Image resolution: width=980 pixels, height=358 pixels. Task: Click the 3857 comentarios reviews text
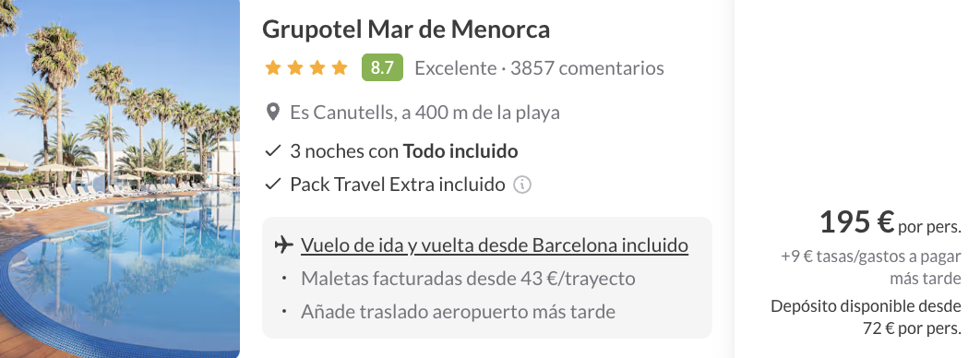[x=587, y=67]
